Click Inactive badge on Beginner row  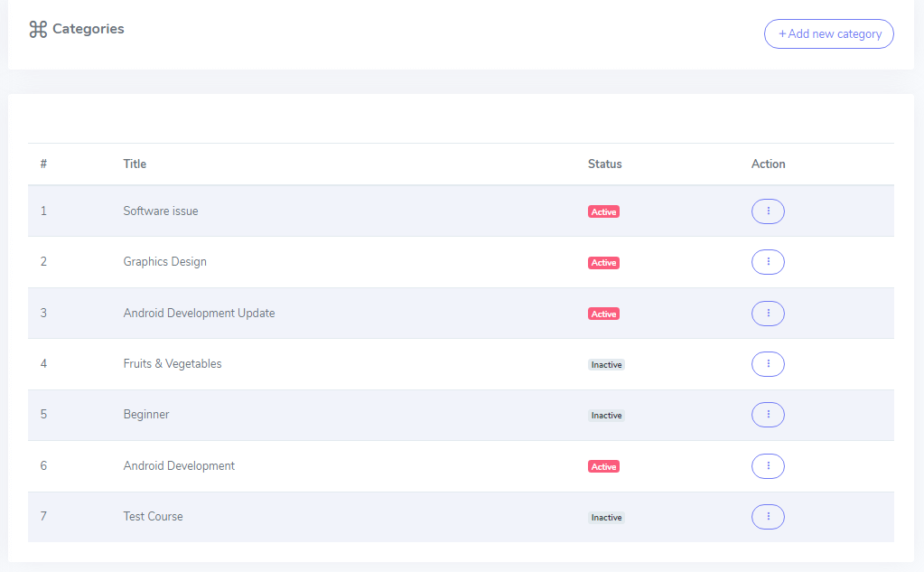[x=606, y=416]
